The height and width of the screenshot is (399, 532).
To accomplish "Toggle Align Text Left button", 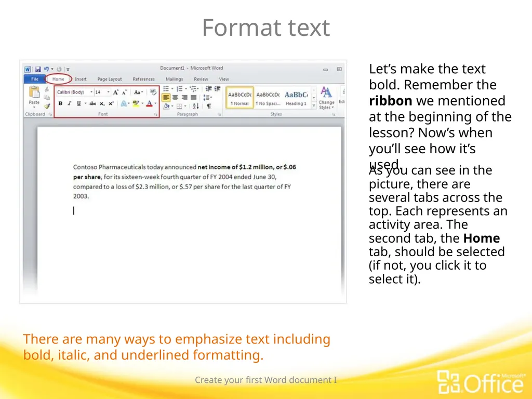I will coord(166,98).
